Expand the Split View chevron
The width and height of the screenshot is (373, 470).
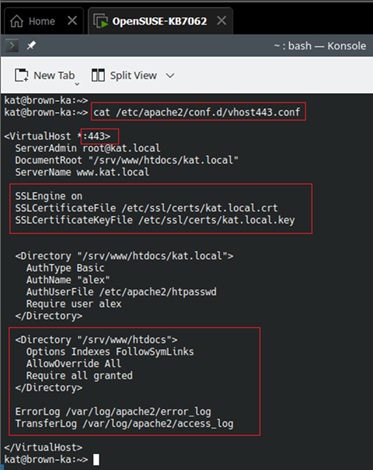pos(170,76)
